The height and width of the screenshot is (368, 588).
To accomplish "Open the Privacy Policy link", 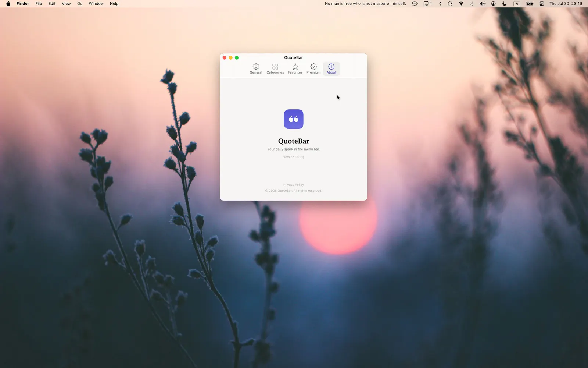I will coord(294,185).
